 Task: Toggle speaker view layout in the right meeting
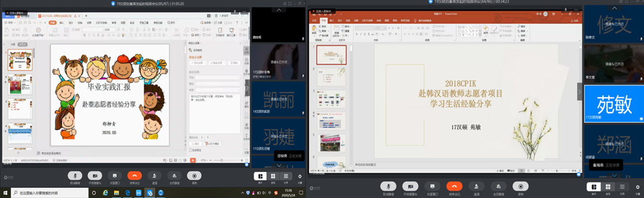593,187
